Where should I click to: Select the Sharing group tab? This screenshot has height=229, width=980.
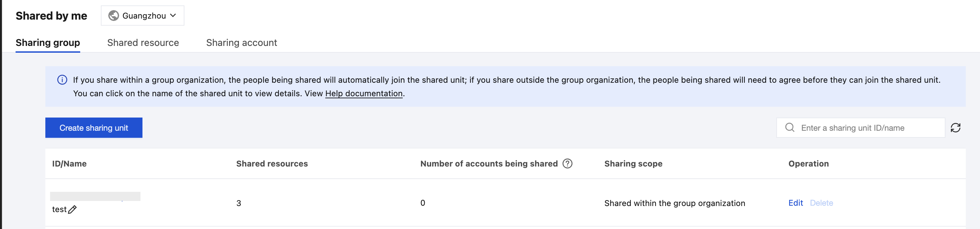[x=48, y=43]
